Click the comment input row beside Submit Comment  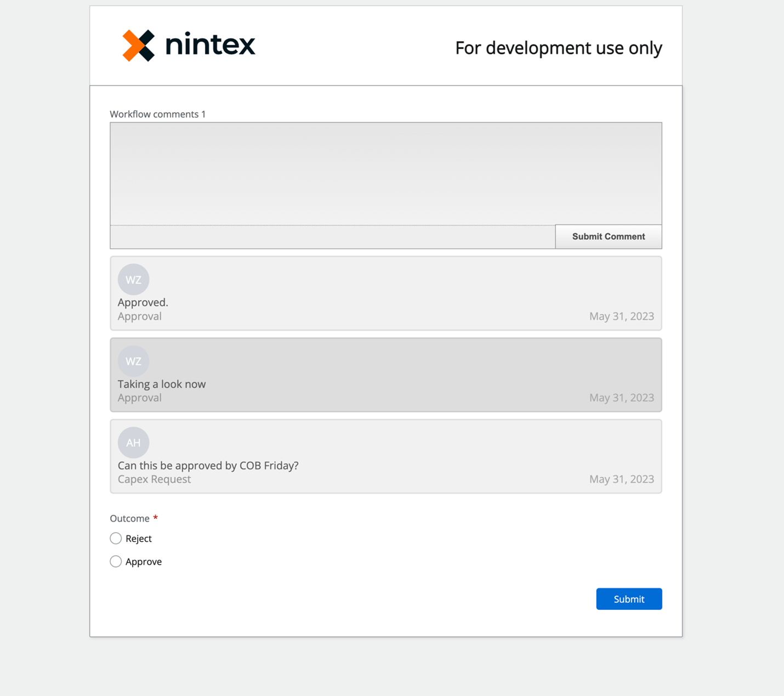329,236
